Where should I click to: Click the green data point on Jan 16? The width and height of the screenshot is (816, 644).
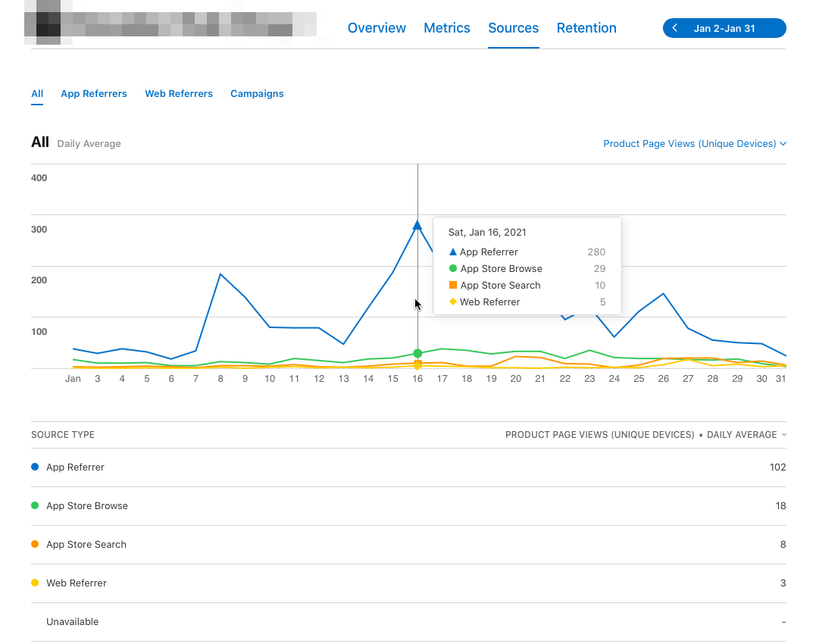pyautogui.click(x=417, y=353)
